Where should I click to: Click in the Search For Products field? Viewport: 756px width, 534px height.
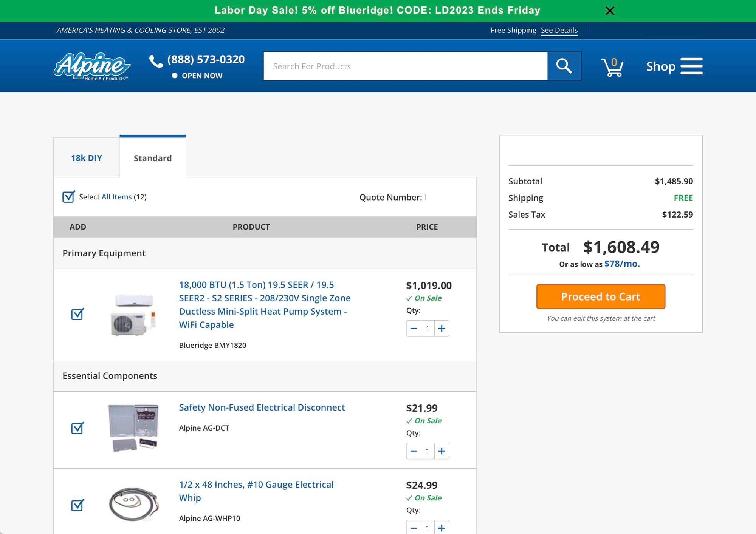tap(406, 66)
